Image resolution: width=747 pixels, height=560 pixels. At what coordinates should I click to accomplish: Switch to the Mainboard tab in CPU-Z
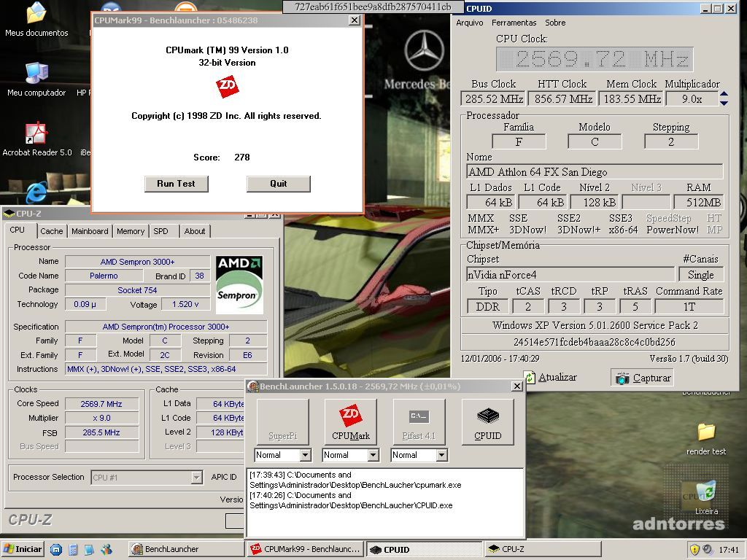tap(90, 231)
